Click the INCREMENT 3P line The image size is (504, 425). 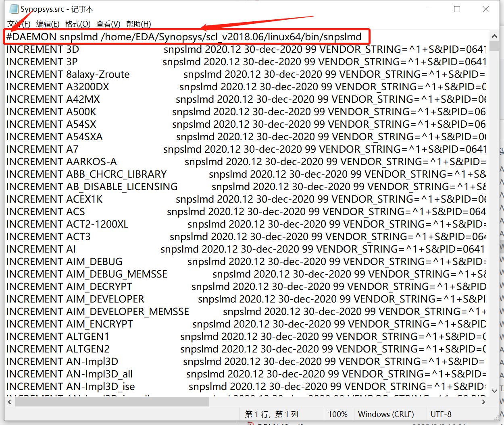[246, 62]
